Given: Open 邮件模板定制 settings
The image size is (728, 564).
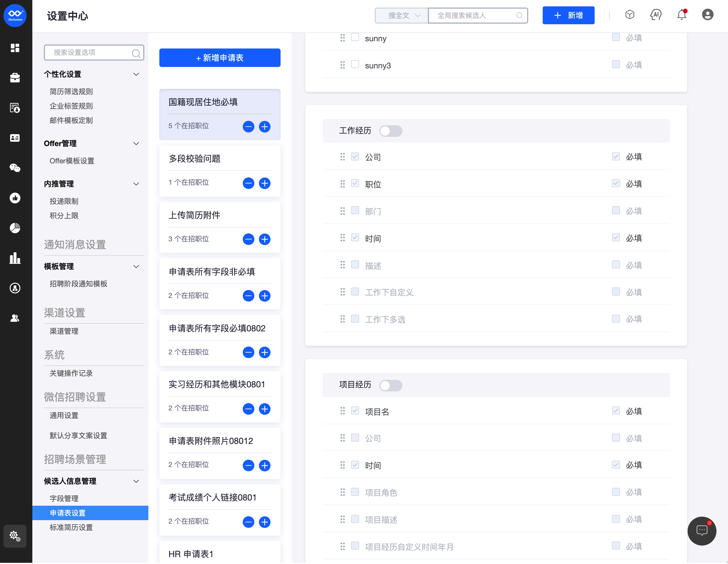Looking at the screenshot, I should click(x=71, y=121).
